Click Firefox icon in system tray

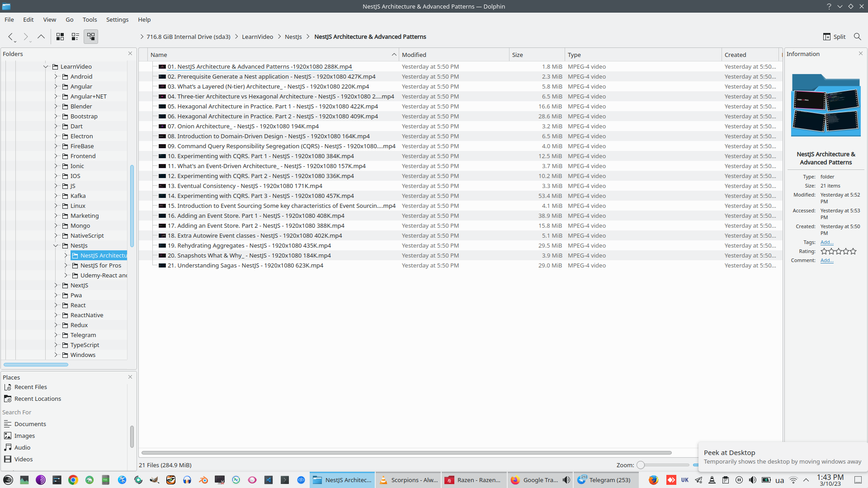tap(653, 480)
